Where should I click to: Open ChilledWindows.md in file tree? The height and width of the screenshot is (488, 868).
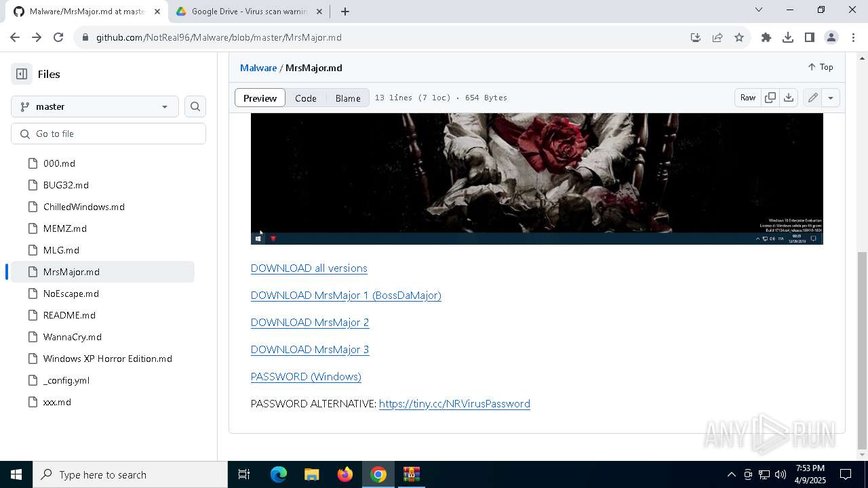(83, 207)
